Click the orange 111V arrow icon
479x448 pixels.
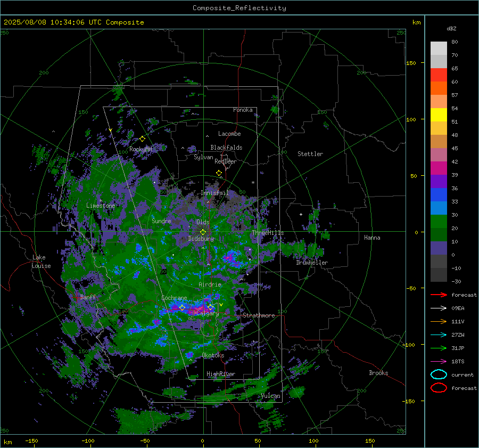click(x=439, y=321)
